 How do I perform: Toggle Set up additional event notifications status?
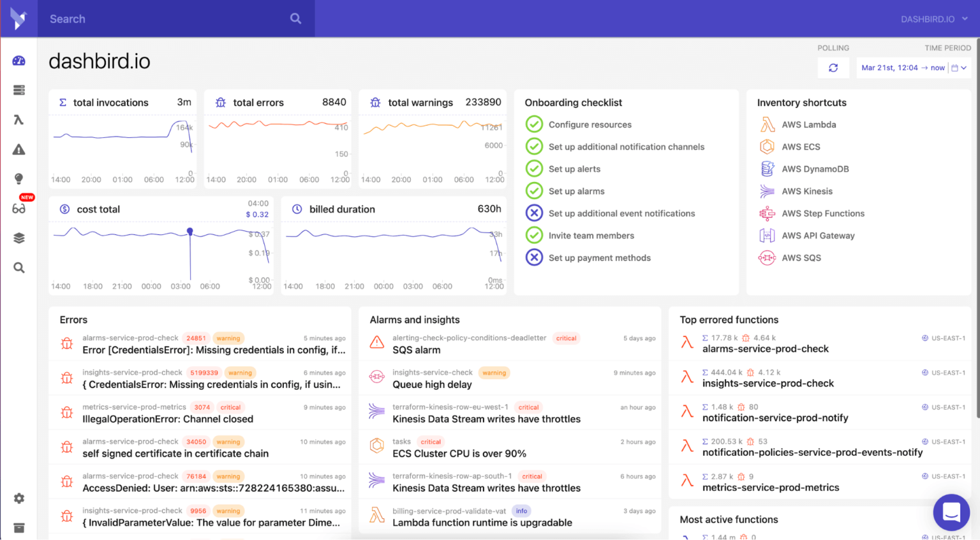[x=534, y=213]
